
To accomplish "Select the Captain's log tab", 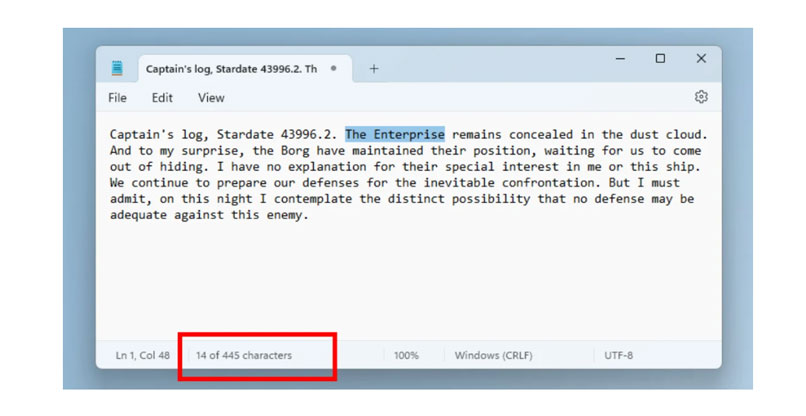I will (x=230, y=69).
